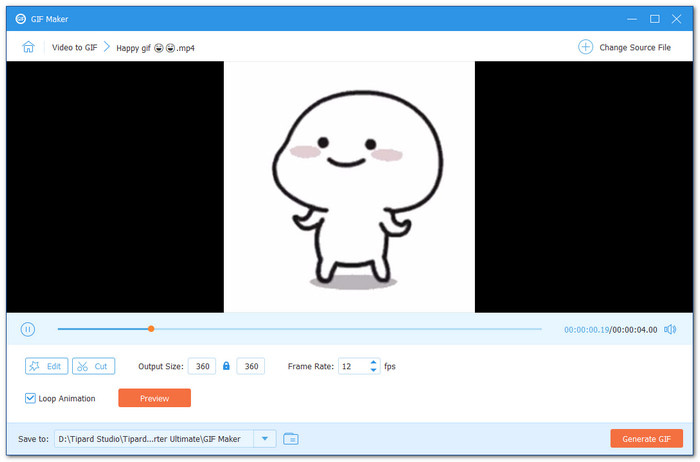Expand the Save to path dropdown
The width and height of the screenshot is (700, 462).
tap(264, 438)
